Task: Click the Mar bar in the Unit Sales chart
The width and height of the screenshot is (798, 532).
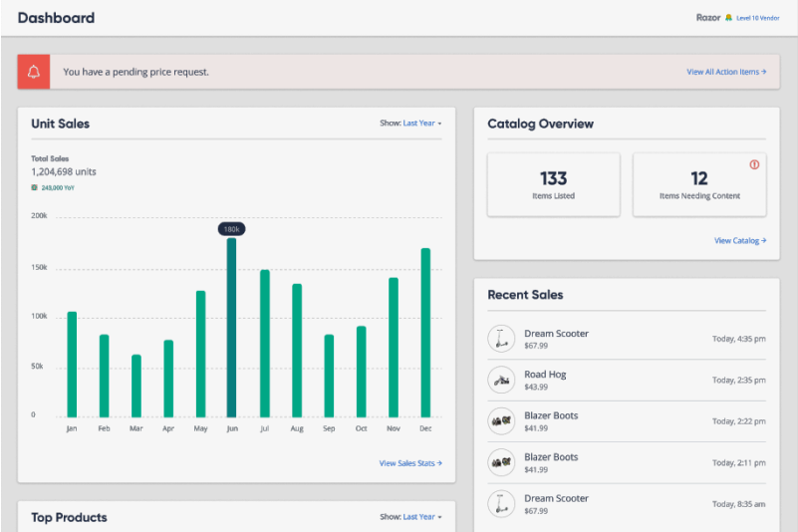Action: click(x=136, y=386)
